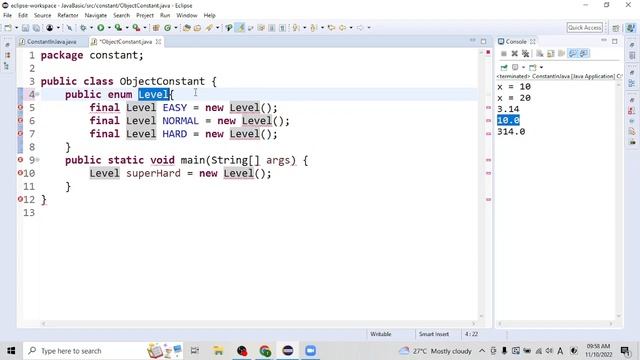The image size is (640, 360).
Task: Open Display Selected Console dropdown arrow
Action: [524, 67]
